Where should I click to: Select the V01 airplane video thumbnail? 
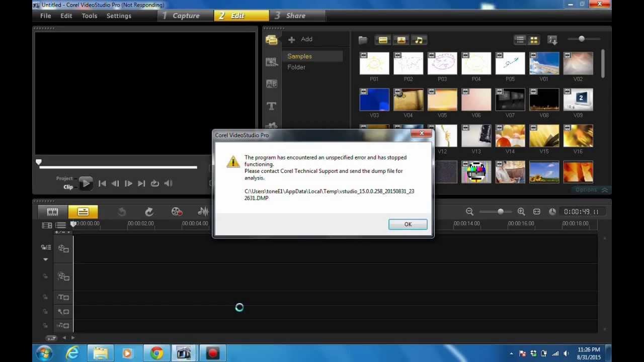543,63
